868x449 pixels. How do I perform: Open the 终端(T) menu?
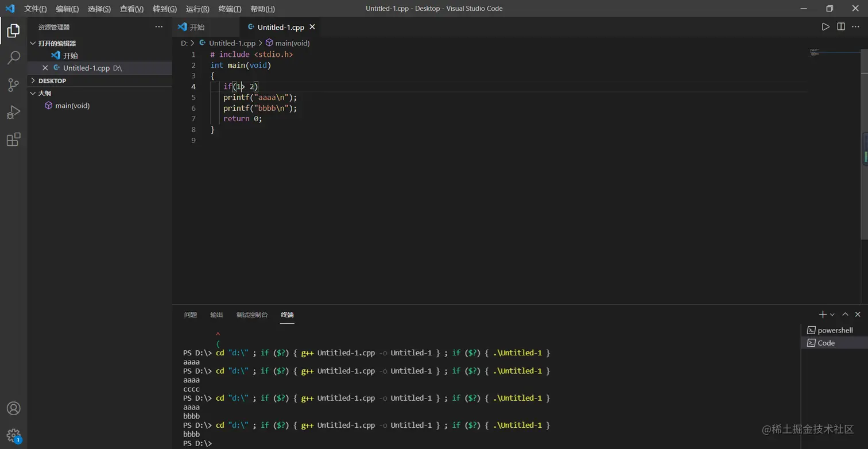(230, 9)
